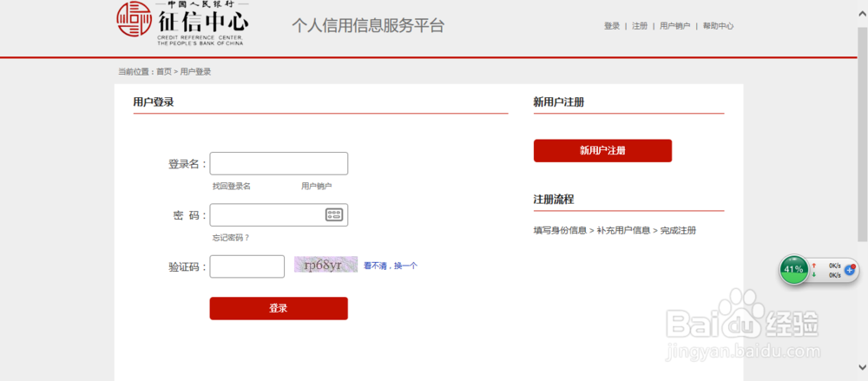Go to 首页 in the breadcrumb
Viewport: 868px width, 381px height.
pyautogui.click(x=164, y=71)
